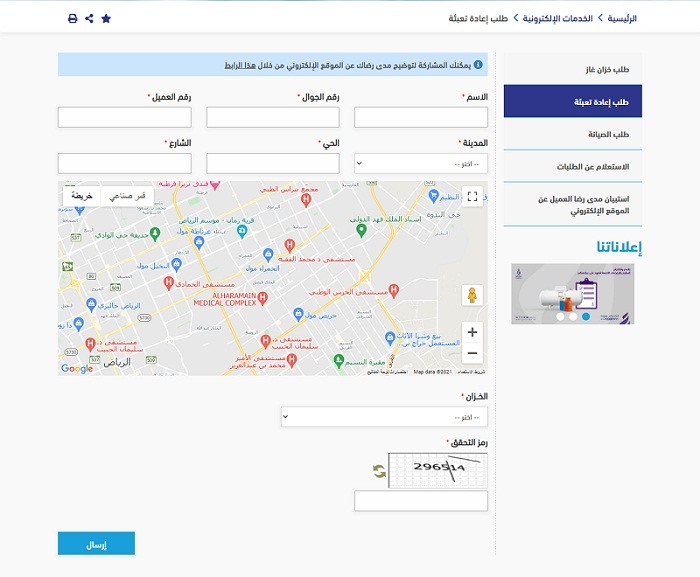
Task: Click the Riyadh Gallery marker
Action: (x=91, y=305)
